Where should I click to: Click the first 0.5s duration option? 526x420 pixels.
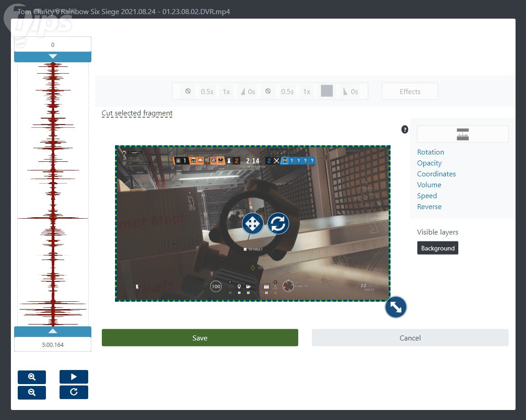point(207,91)
